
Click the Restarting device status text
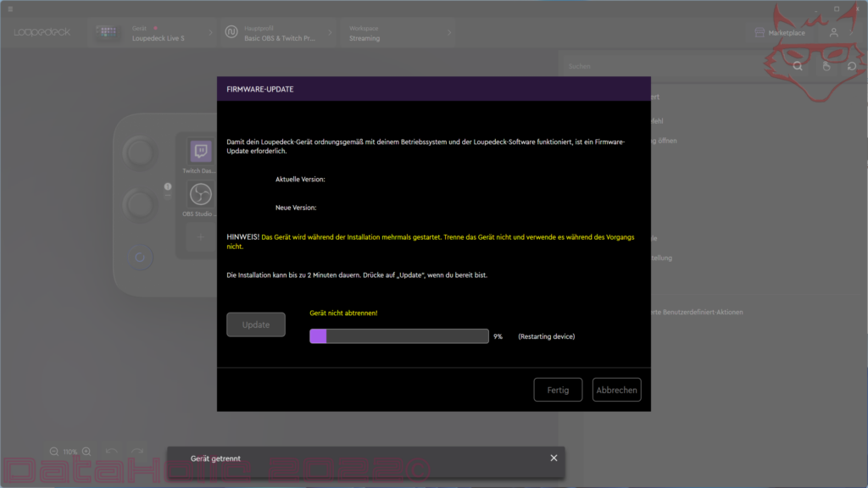(547, 336)
